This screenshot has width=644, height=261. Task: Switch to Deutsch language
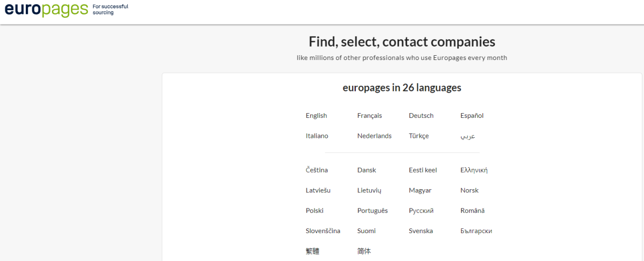(421, 116)
